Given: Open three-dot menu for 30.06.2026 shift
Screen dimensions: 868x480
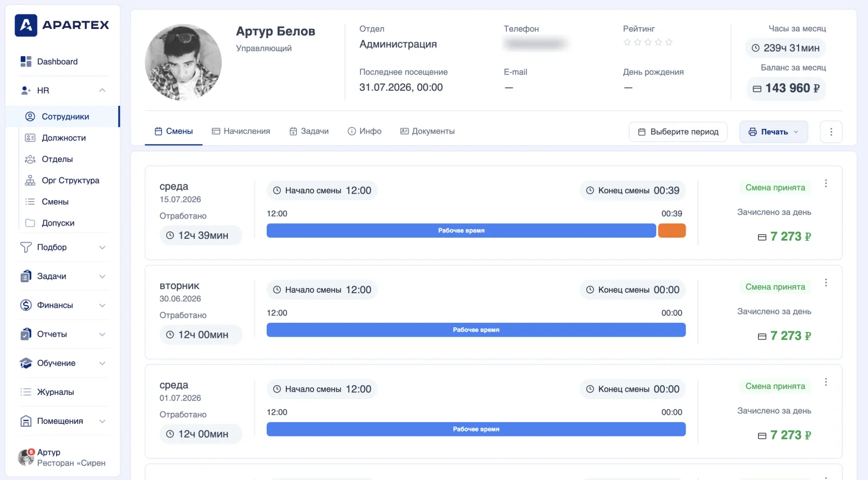Looking at the screenshot, I should point(826,283).
